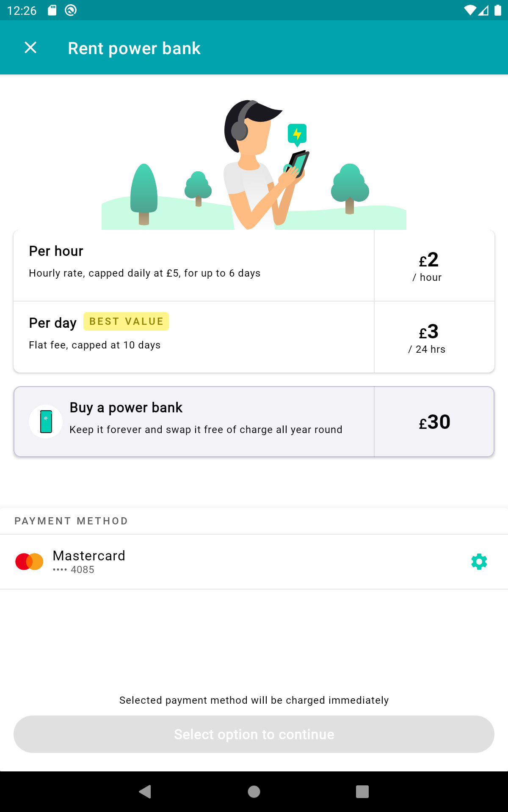Viewport: 508px width, 812px height.
Task: Select the Per hour rental option
Action: pos(194,265)
